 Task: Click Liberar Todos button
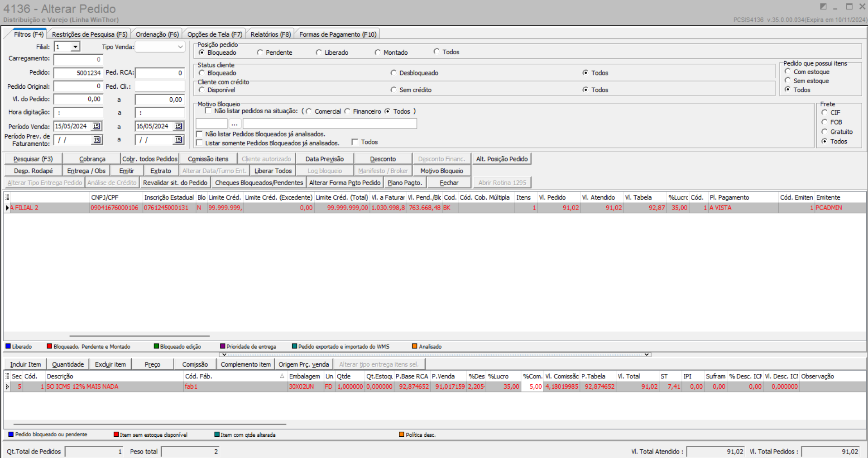pos(273,171)
